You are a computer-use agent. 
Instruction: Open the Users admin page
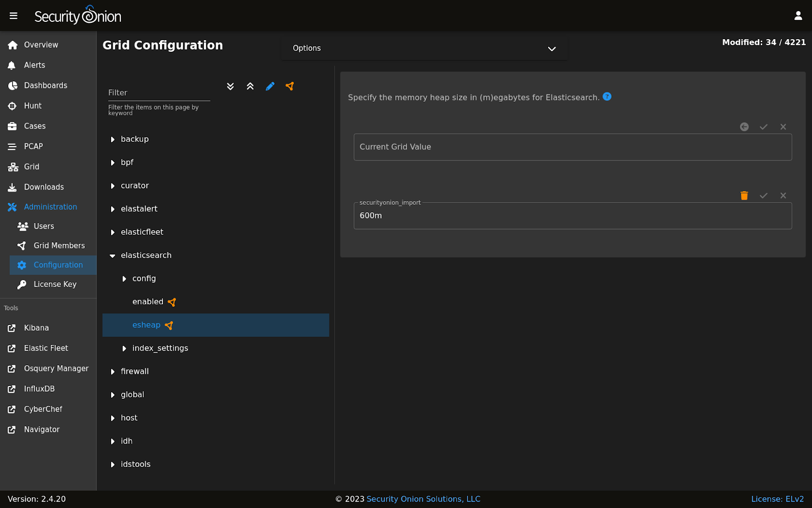(53, 226)
